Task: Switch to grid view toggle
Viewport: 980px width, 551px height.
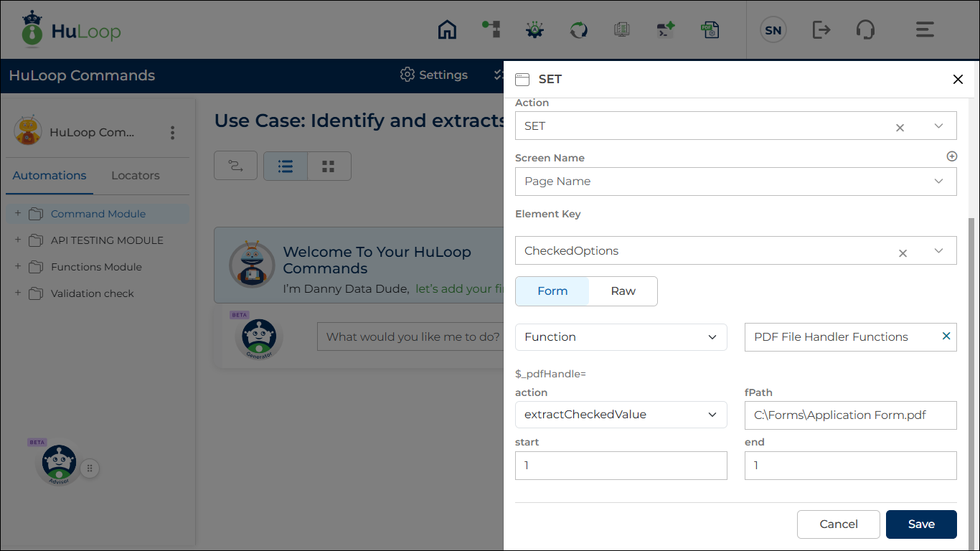Action: point(329,166)
